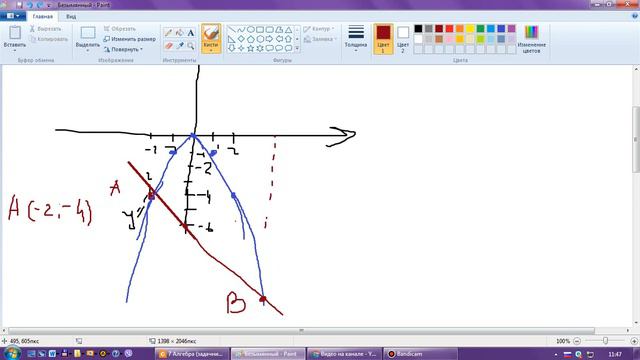This screenshot has width=640, height=360.
Task: Pick the black color swatch
Action: pos(418,29)
